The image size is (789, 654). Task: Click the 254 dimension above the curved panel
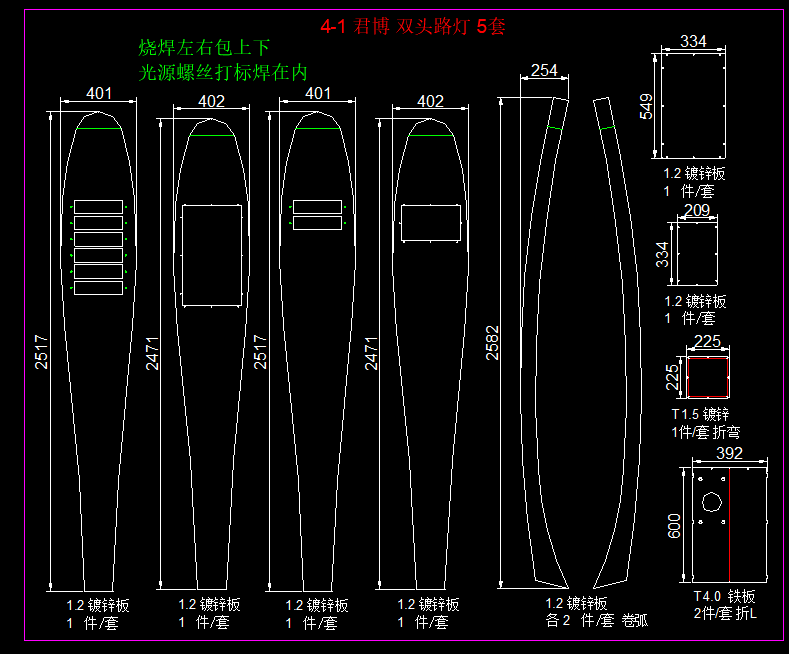coord(544,70)
